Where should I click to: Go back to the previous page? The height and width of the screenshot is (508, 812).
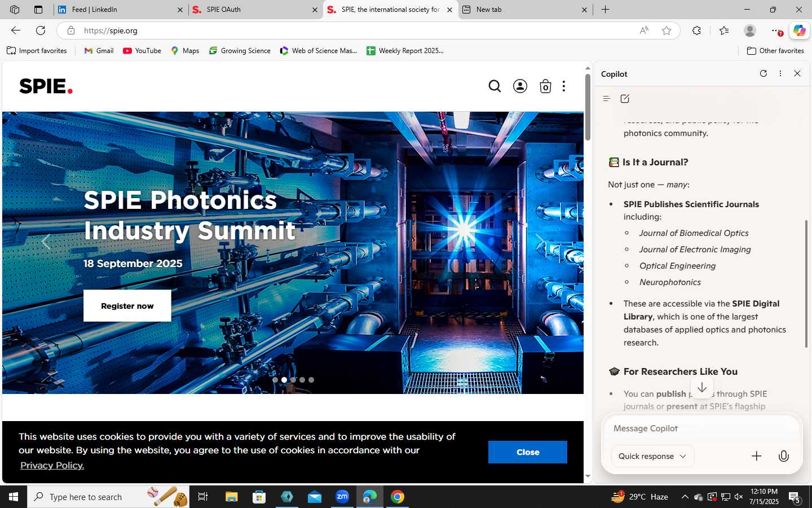(x=16, y=30)
